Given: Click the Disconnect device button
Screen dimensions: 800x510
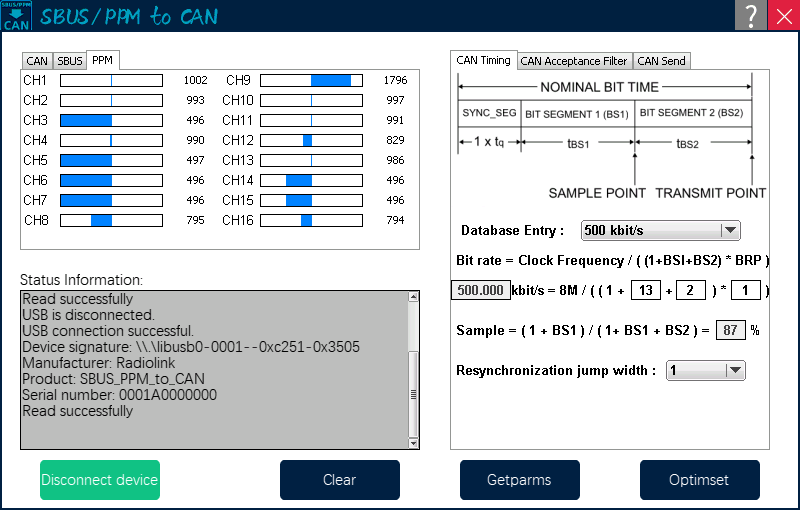Looking at the screenshot, I should 100,480.
